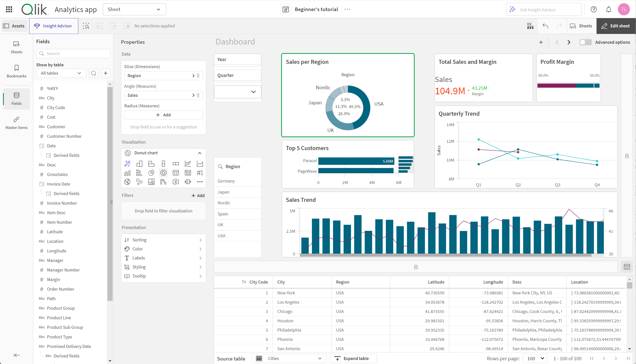Viewport: 636px width, 364px height.
Task: Click the table visualization icon
Action: pos(175,172)
